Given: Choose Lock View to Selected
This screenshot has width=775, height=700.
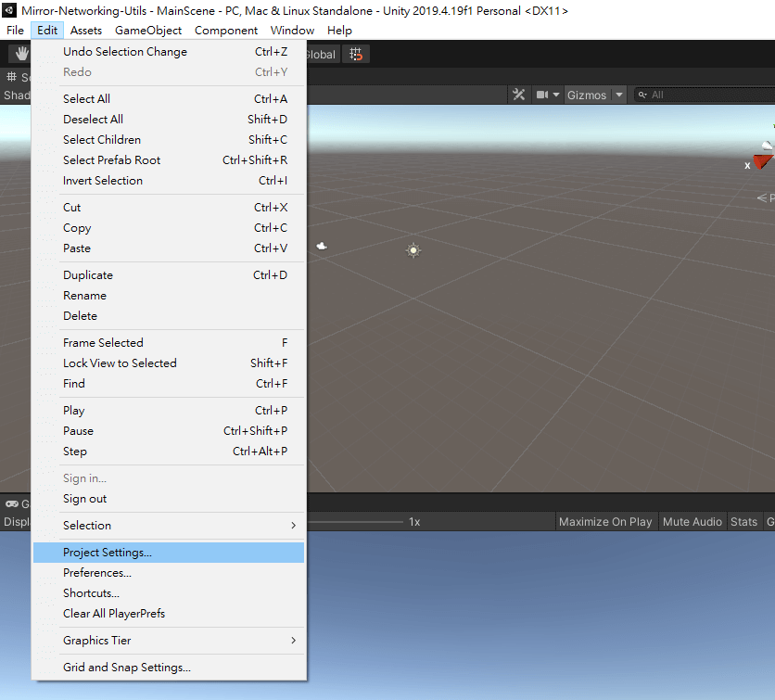Looking at the screenshot, I should 169,363.
